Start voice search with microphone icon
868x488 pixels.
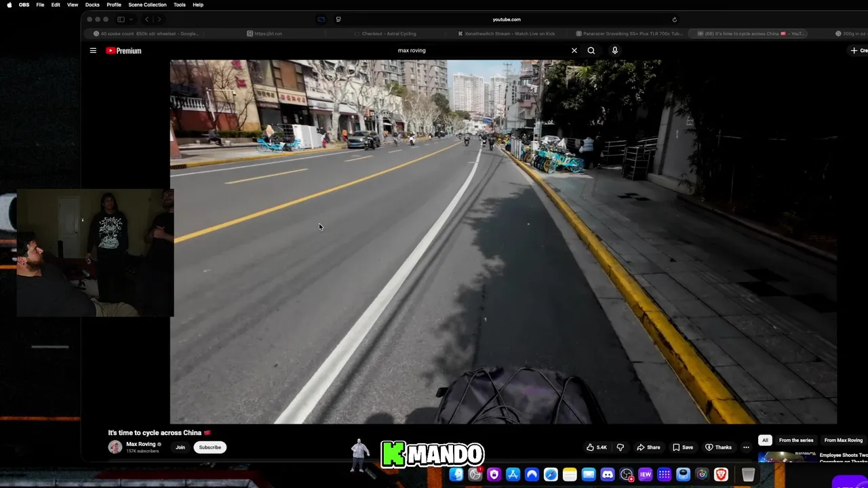click(x=615, y=50)
